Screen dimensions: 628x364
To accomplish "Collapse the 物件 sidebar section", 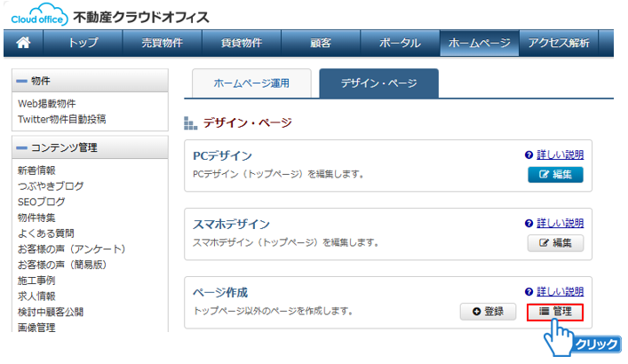I will 21,81.
